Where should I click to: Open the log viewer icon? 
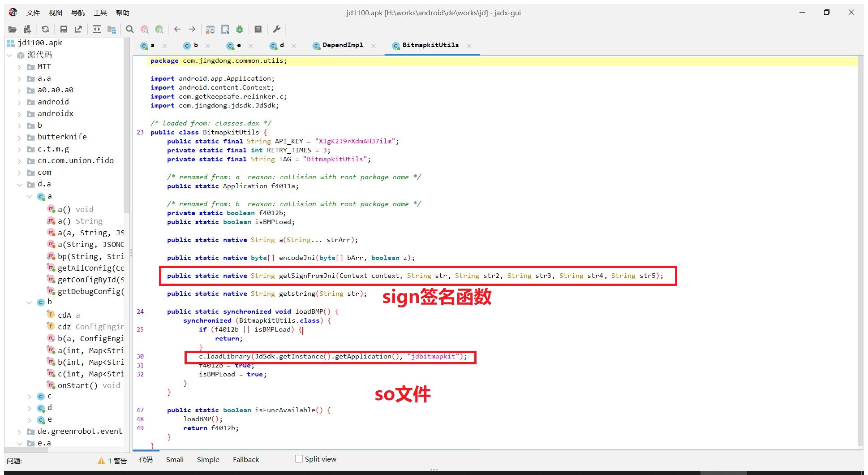pyautogui.click(x=258, y=29)
